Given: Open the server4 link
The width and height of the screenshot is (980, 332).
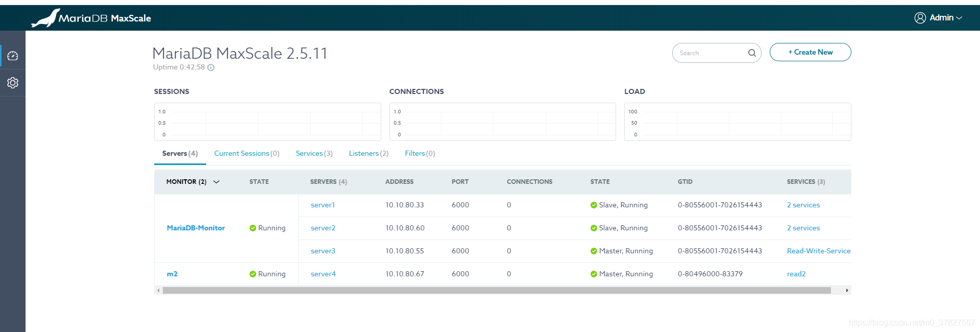Looking at the screenshot, I should point(323,274).
